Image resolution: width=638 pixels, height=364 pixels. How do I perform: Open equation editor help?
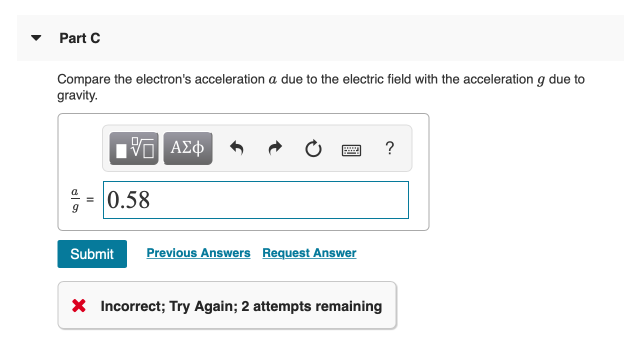pyautogui.click(x=389, y=148)
